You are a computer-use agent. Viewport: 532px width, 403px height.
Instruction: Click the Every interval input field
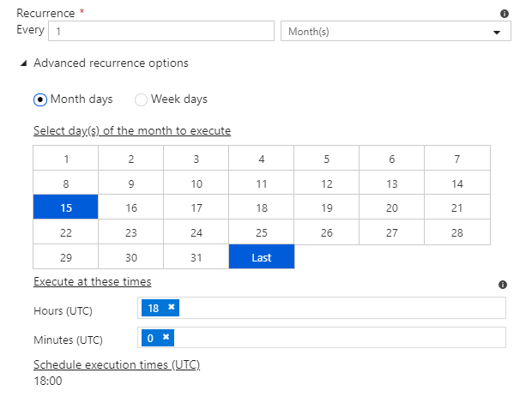[161, 32]
